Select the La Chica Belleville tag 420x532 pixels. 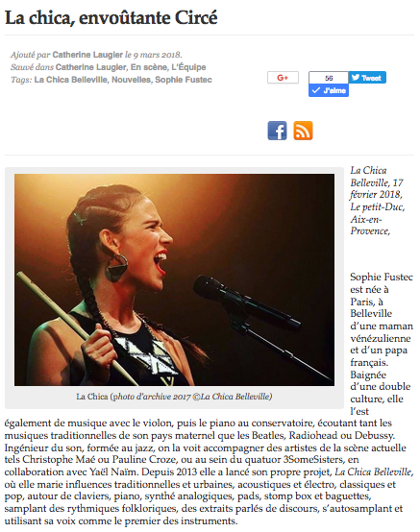click(x=70, y=80)
